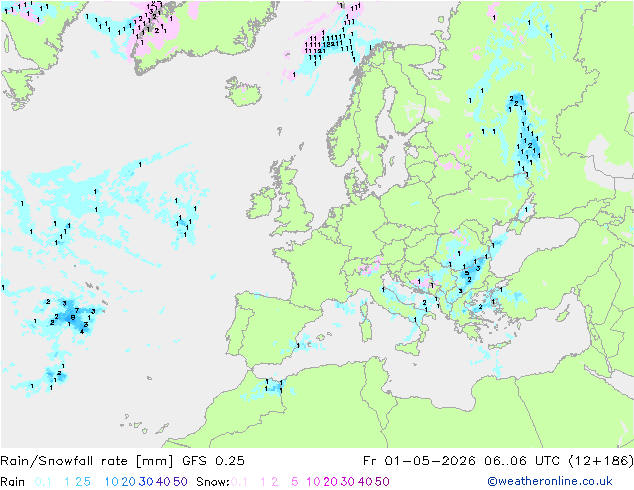Pick the Snow legend 10 value
Image resolution: width=634 pixels, height=490 pixels.
click(313, 482)
